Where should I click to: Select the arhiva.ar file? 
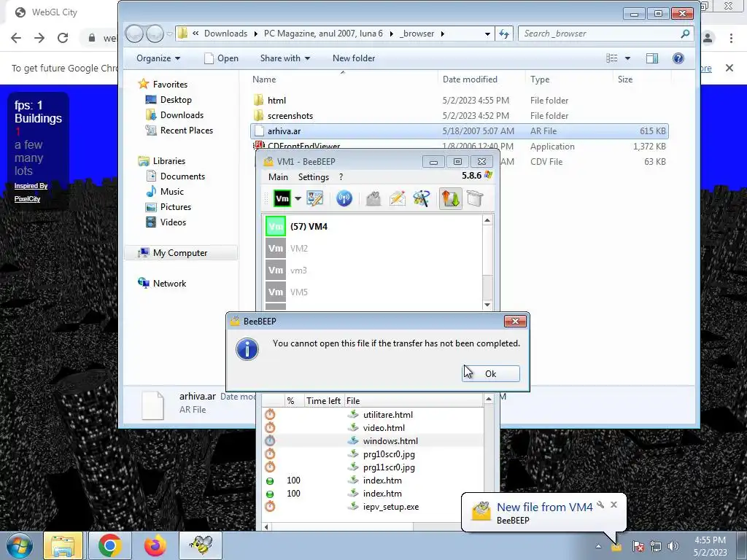coord(460,131)
